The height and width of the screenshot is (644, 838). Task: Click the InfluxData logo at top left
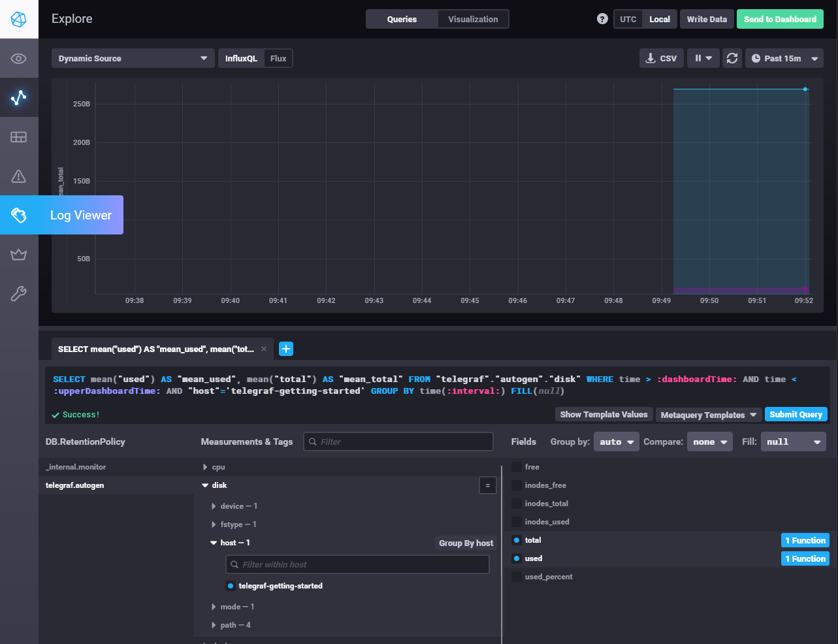point(19,19)
